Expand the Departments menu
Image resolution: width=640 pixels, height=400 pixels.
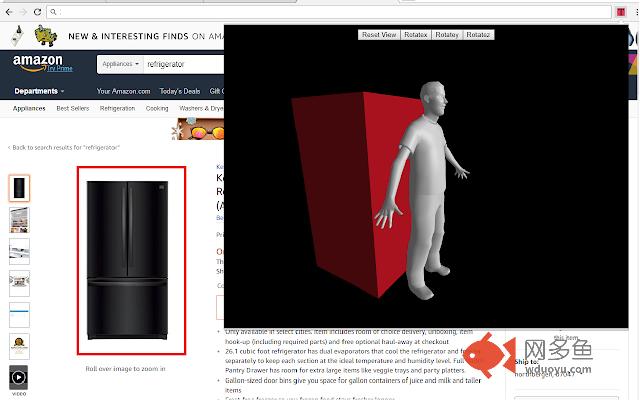point(39,91)
